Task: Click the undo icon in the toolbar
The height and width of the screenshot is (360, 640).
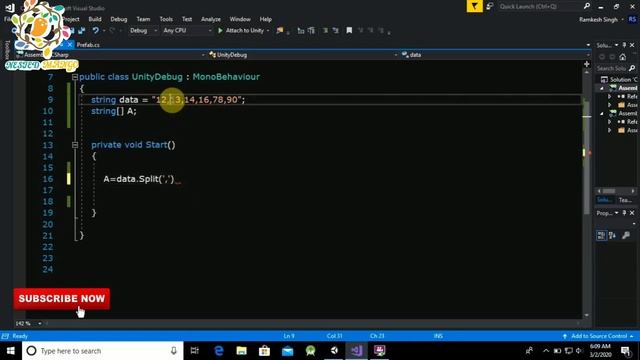Action: (x=95, y=31)
